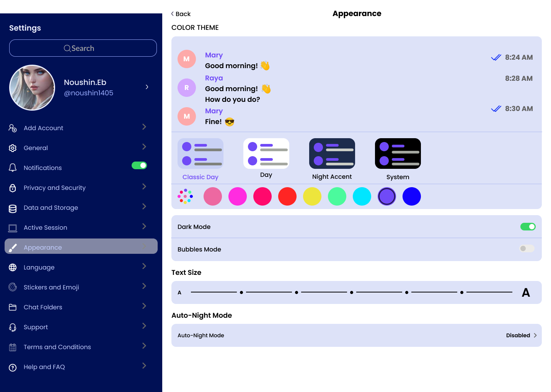This screenshot has width=551, height=392.
Task: Open the custom color picker icon
Action: 185,196
